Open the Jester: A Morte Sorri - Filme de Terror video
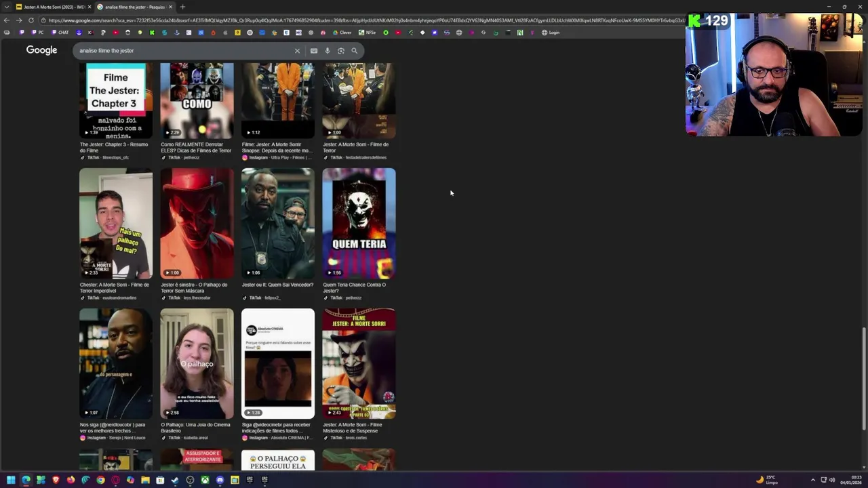868x488 pixels. [359, 100]
